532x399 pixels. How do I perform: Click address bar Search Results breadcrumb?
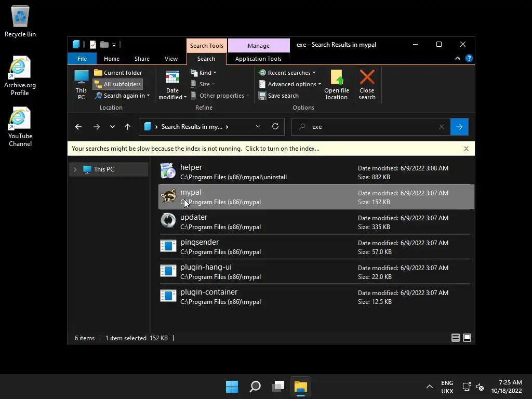click(x=192, y=127)
